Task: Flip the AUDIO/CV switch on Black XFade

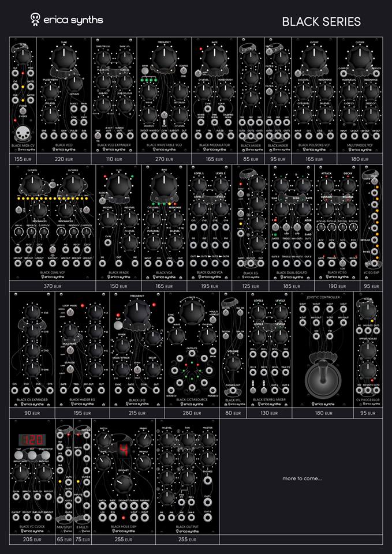Action: pyautogui.click(x=103, y=200)
